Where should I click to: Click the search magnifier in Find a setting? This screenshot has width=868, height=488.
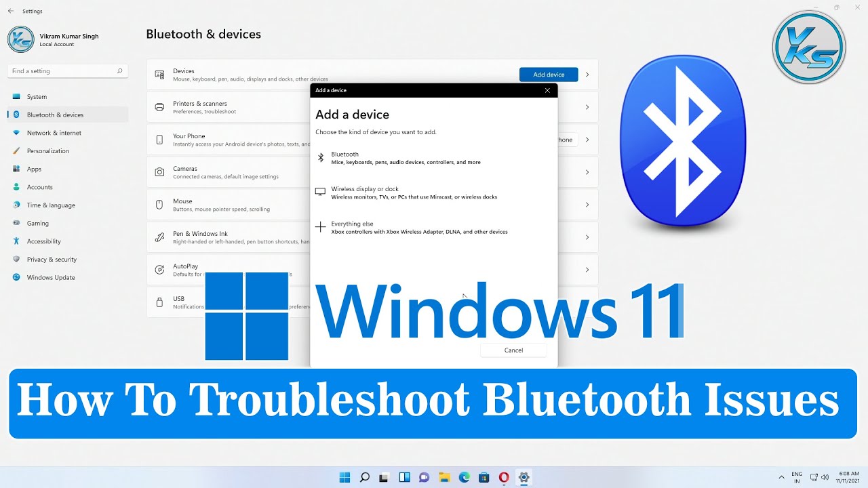119,71
